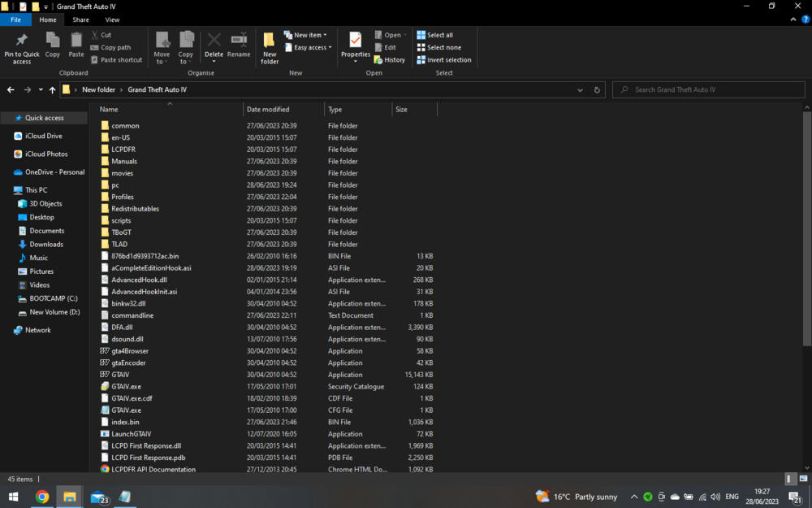Navigate to New folder in breadcrumb
Screen dimensions: 812x508
(x=100, y=89)
